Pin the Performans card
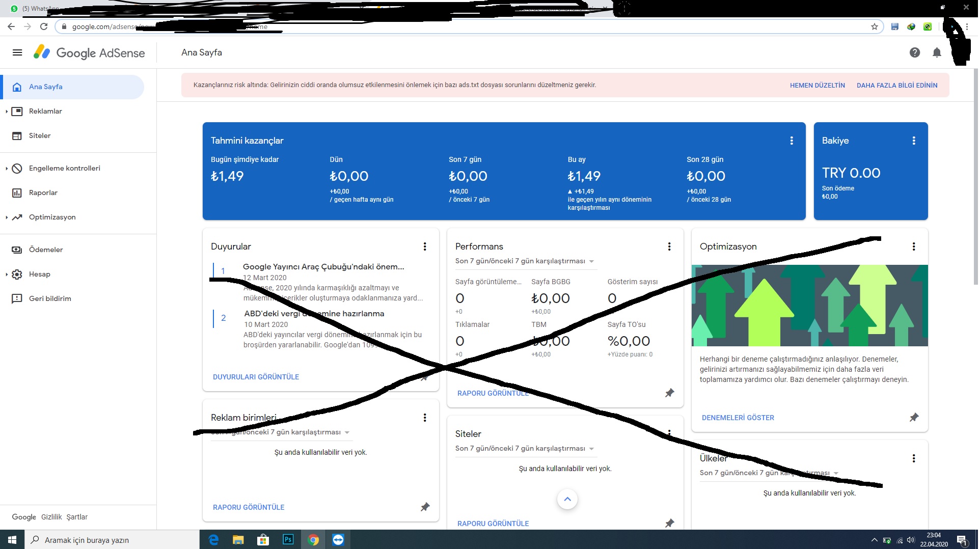Viewport: 980px width, 549px height. pos(670,393)
